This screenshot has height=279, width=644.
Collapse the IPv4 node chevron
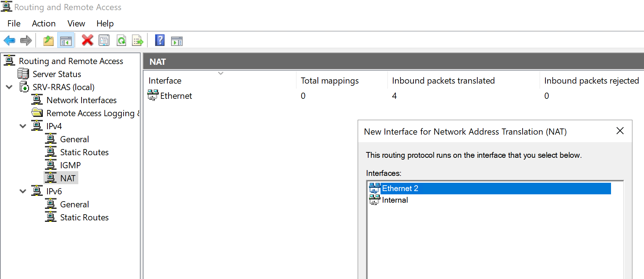[23, 126]
